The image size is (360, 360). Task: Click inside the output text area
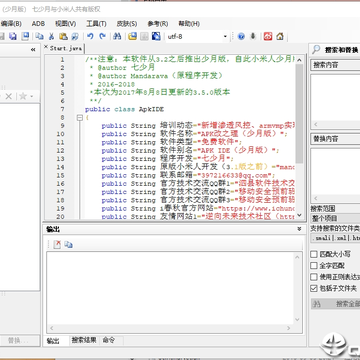170,288
